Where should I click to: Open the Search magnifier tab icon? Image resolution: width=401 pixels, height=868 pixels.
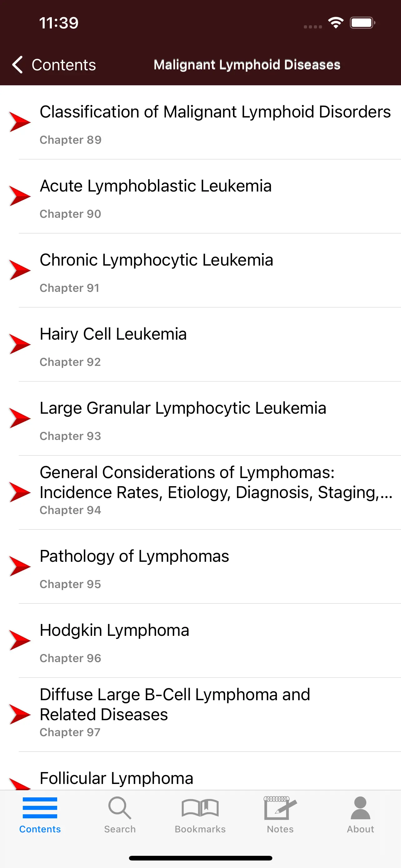click(x=120, y=808)
